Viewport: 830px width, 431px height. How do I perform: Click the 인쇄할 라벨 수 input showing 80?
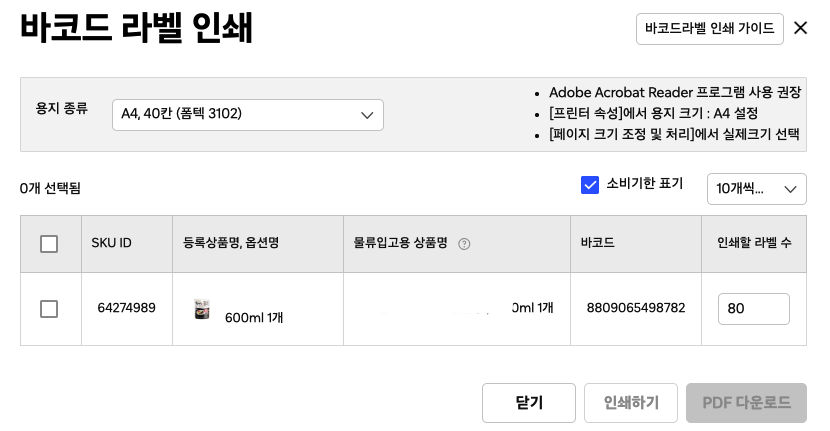(753, 309)
